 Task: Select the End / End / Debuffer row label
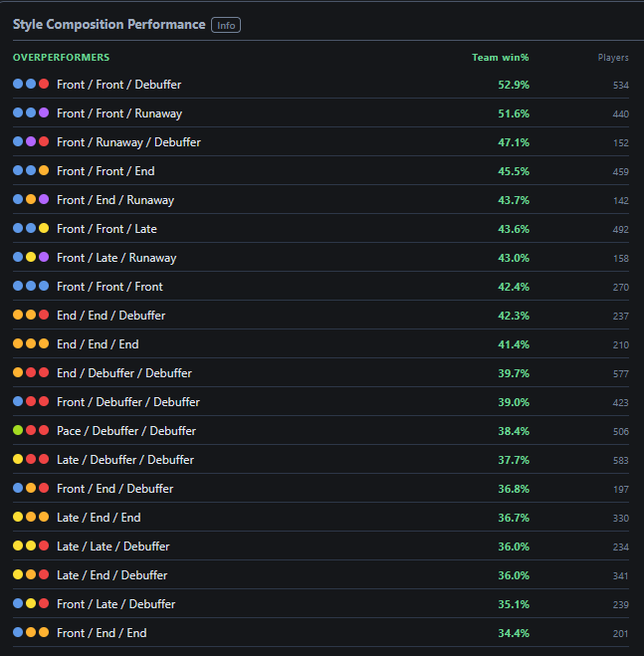click(110, 316)
